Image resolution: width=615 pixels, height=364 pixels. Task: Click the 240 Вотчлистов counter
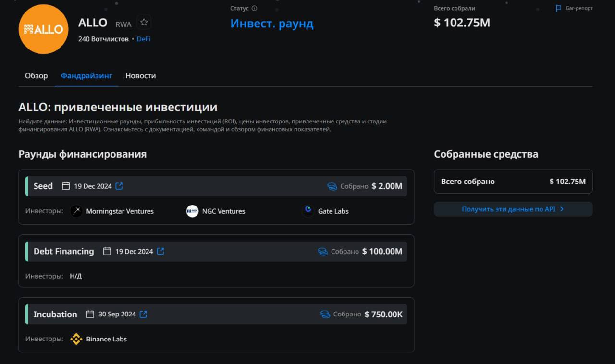103,39
